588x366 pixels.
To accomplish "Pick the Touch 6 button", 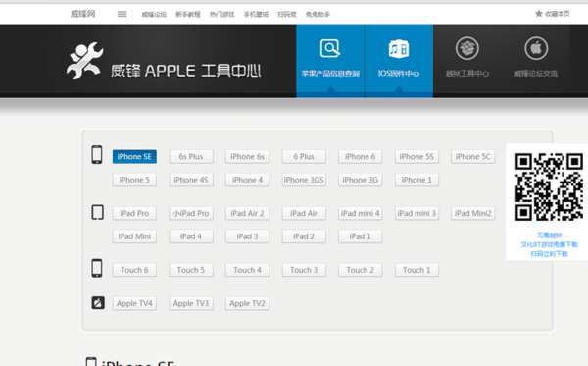I will [x=134, y=270].
